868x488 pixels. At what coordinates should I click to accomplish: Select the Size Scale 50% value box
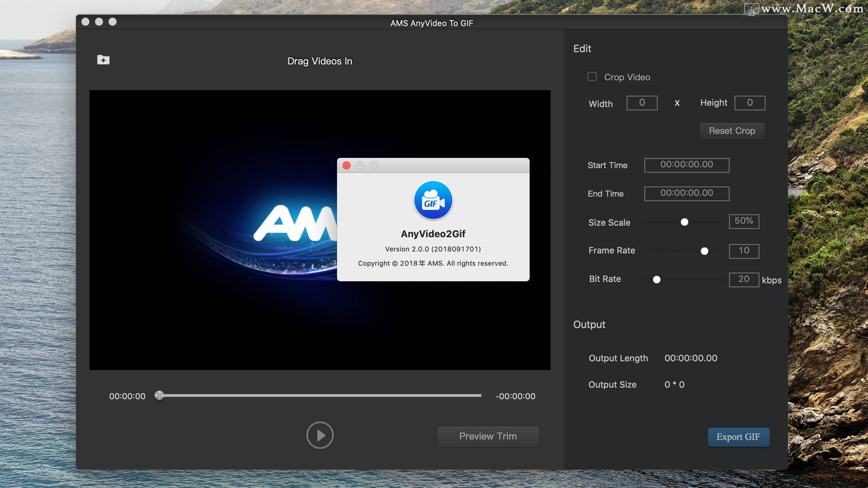point(744,221)
